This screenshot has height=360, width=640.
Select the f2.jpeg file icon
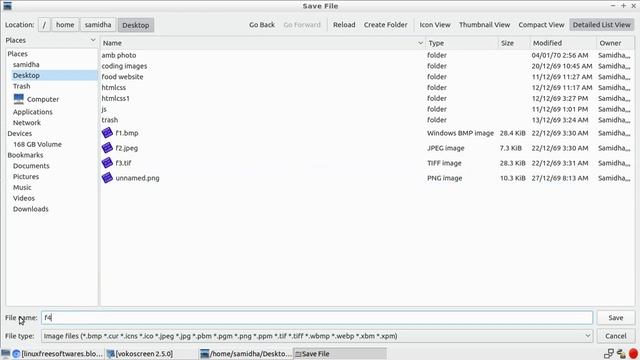coord(107,148)
